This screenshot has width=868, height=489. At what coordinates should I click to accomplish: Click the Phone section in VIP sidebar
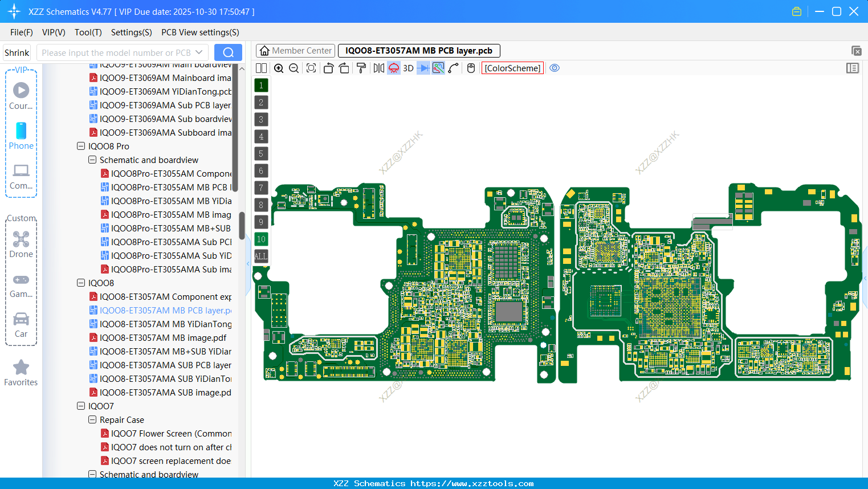pos(21,135)
